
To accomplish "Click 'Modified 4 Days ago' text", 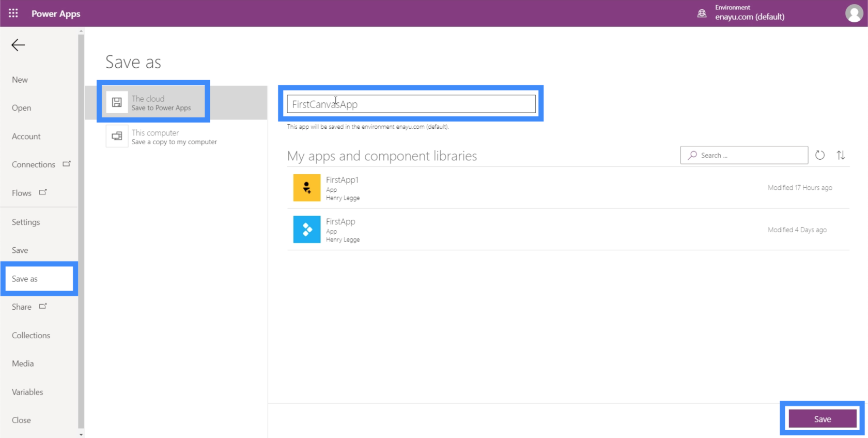I will (797, 230).
